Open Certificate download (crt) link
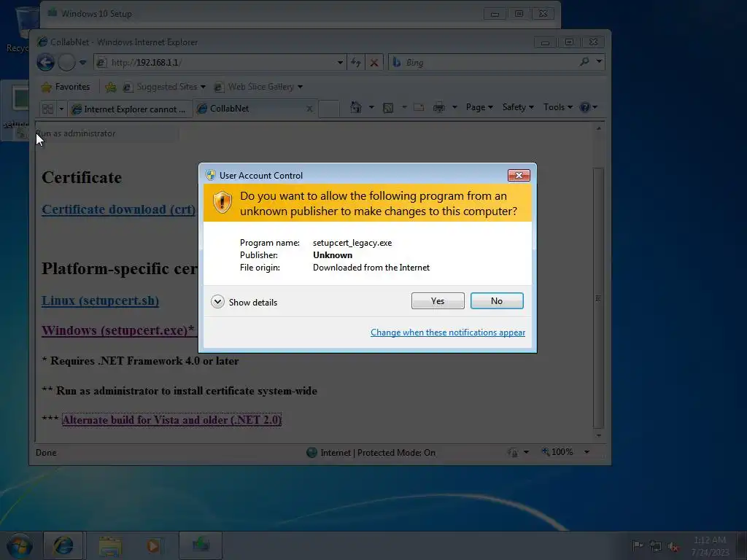 coord(119,209)
